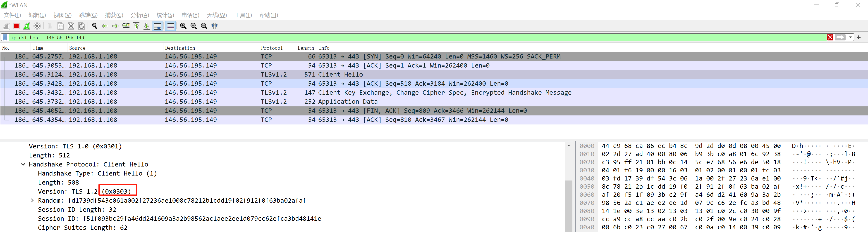The image size is (868, 232).
Task: Sort by the Protocol column header
Action: pyautogui.click(x=277, y=48)
